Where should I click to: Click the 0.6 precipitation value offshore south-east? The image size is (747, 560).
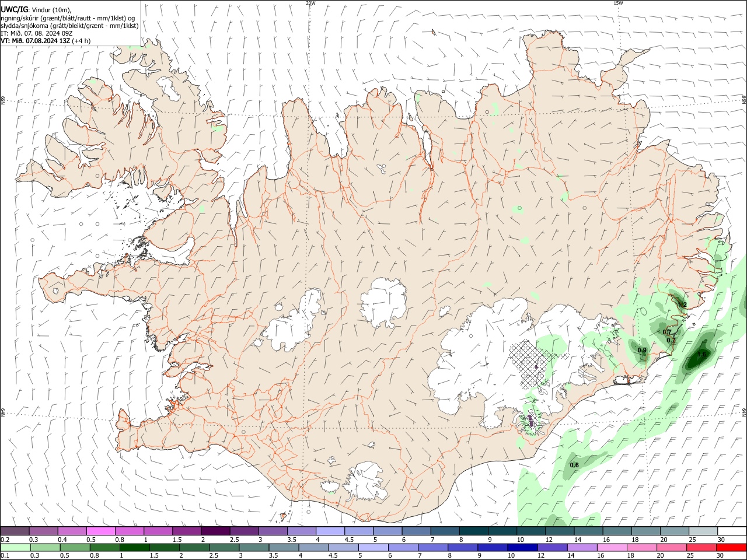click(574, 465)
